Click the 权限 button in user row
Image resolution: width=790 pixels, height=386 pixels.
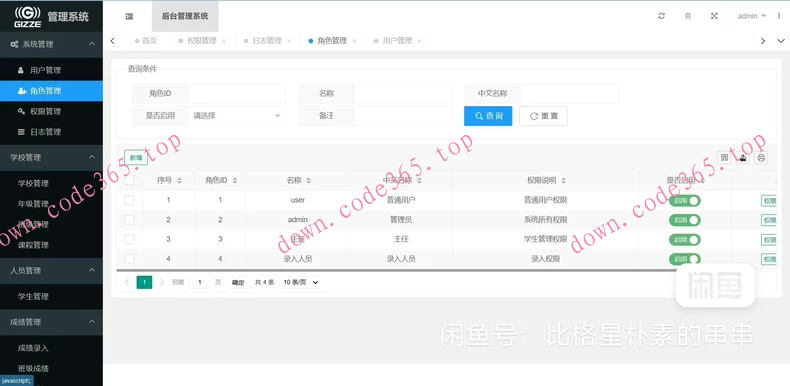[x=769, y=201]
